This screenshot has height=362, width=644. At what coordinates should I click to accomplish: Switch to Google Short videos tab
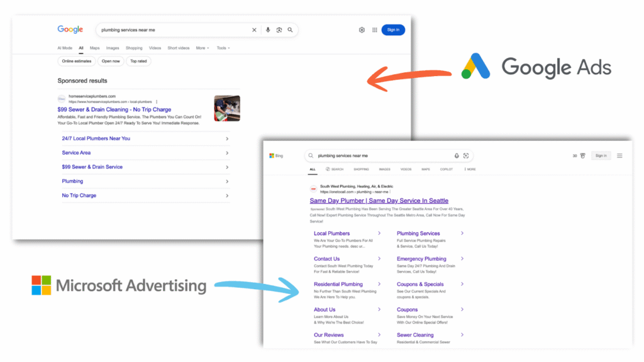tap(178, 48)
